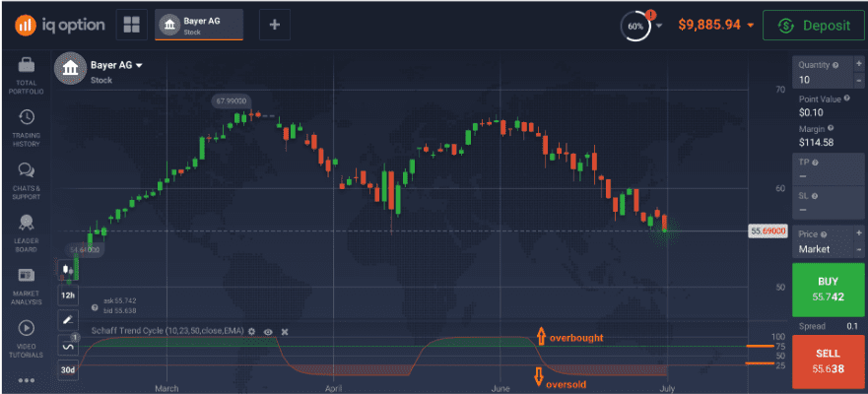Toggle Schaff Trend Cycle visibility eye
The width and height of the screenshot is (868, 394).
[268, 332]
